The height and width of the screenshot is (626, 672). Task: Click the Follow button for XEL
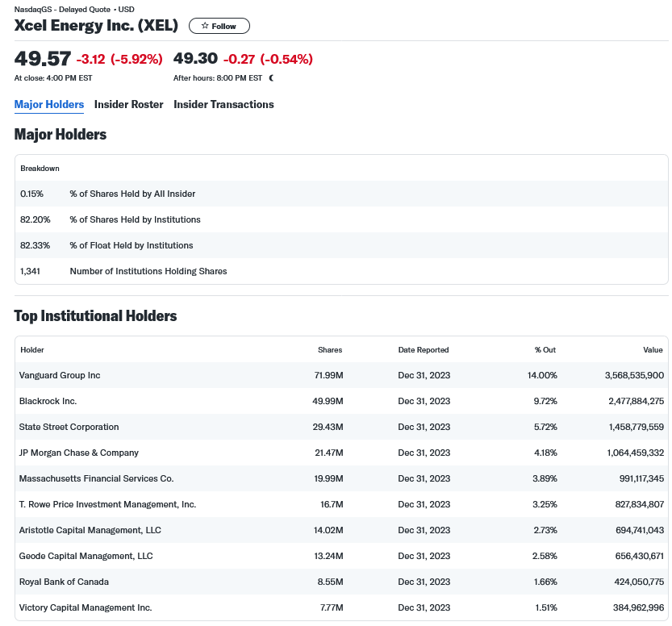(219, 26)
